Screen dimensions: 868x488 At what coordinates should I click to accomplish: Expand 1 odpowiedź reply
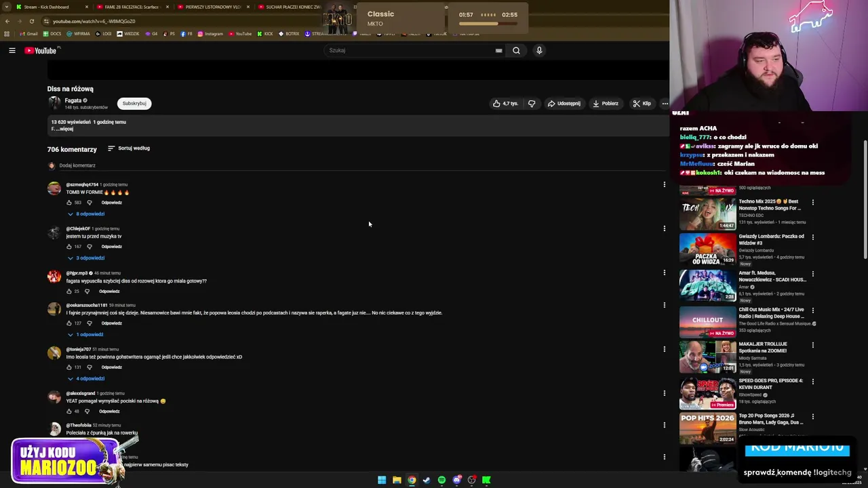tap(85, 335)
